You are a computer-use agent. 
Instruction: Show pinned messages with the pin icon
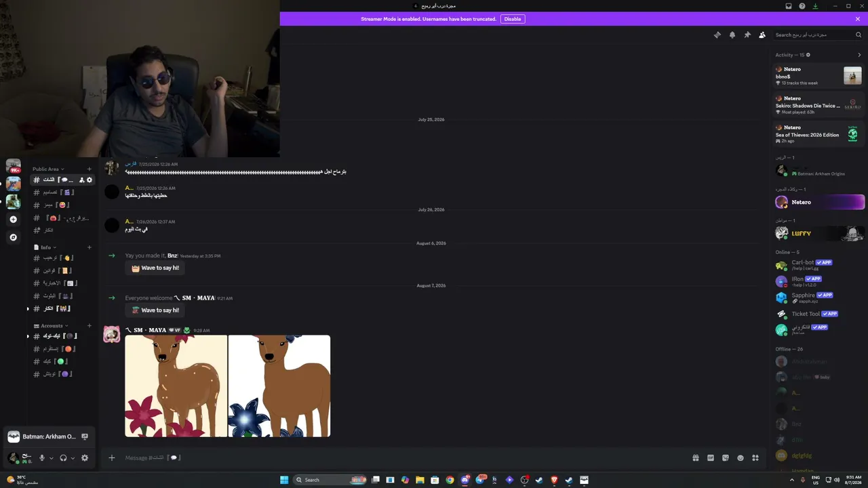click(x=747, y=35)
